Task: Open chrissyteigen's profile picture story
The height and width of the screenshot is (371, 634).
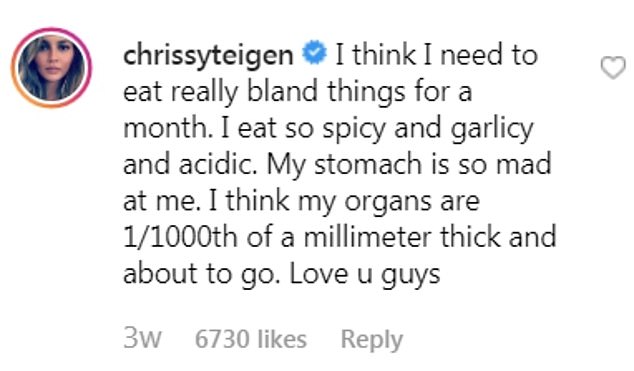Action: (x=52, y=67)
